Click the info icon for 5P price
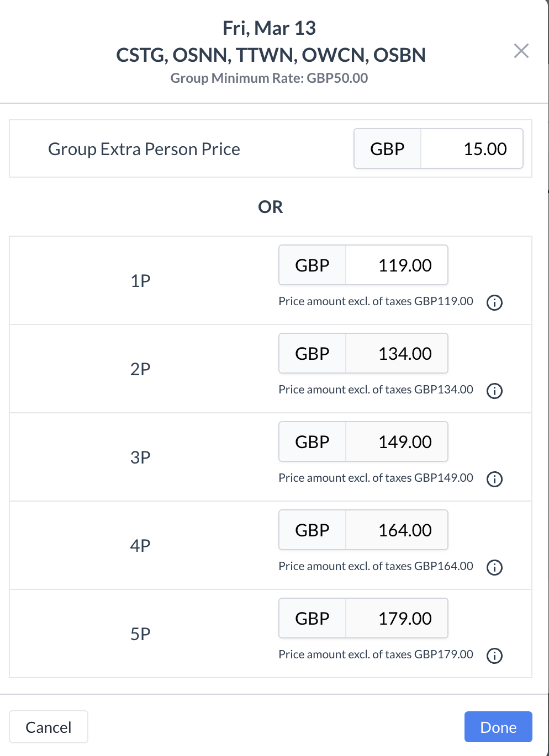This screenshot has width=549, height=756. tap(494, 656)
